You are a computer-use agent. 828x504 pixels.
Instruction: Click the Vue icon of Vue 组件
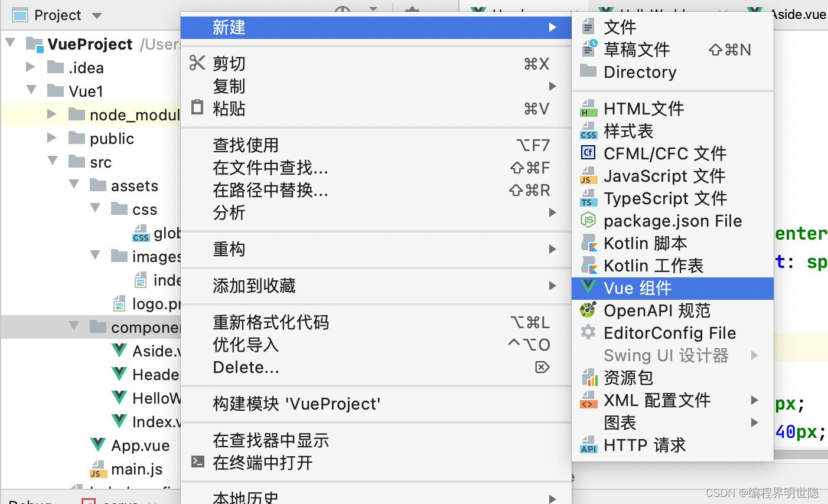tap(588, 287)
